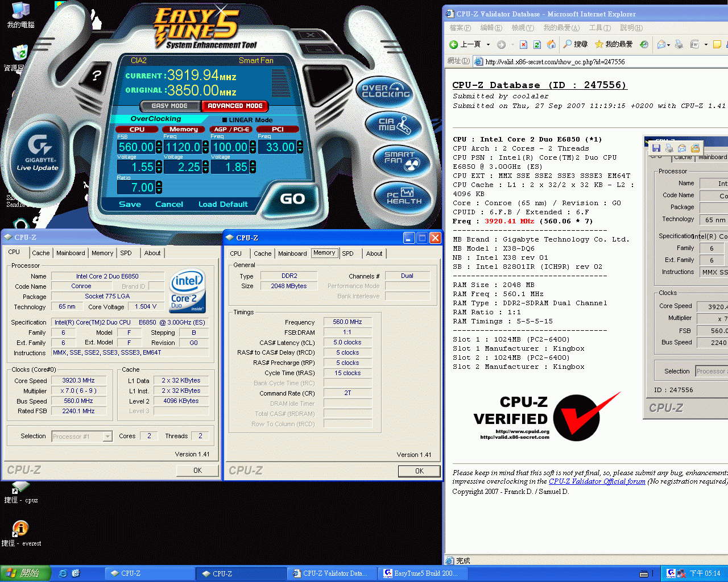Click the Print icon in Internet Explorer toolbar

tap(679, 44)
